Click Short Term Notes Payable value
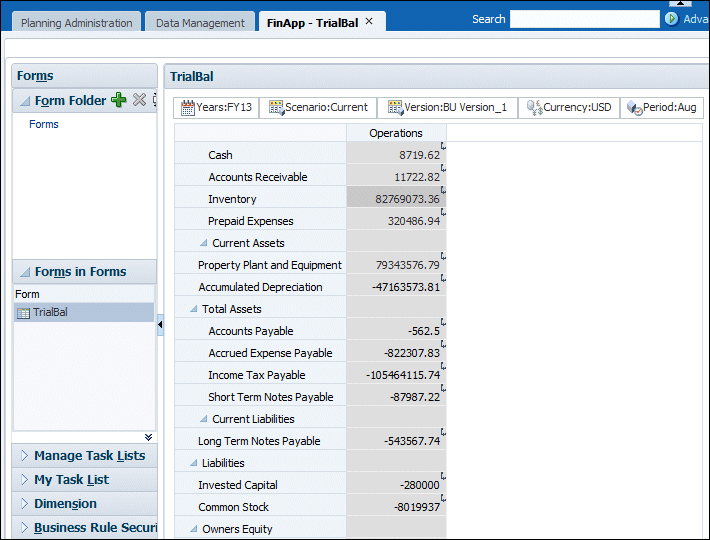Viewport: 710px width, 540px height. pos(396,397)
